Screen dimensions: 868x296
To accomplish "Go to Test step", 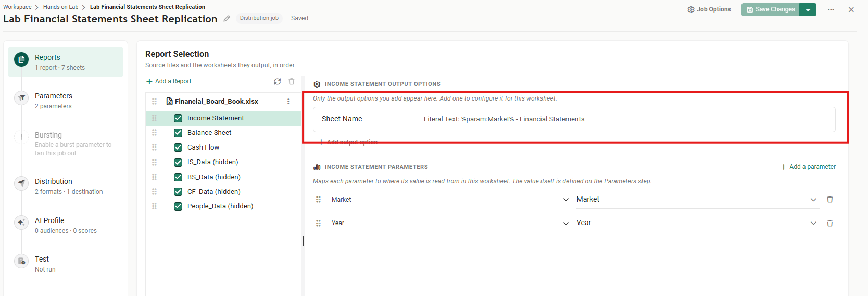I will pyautogui.click(x=66, y=264).
